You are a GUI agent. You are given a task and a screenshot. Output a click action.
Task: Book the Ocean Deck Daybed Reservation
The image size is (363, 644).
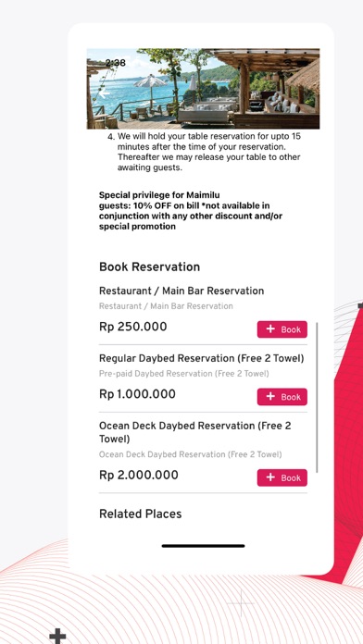click(x=282, y=477)
